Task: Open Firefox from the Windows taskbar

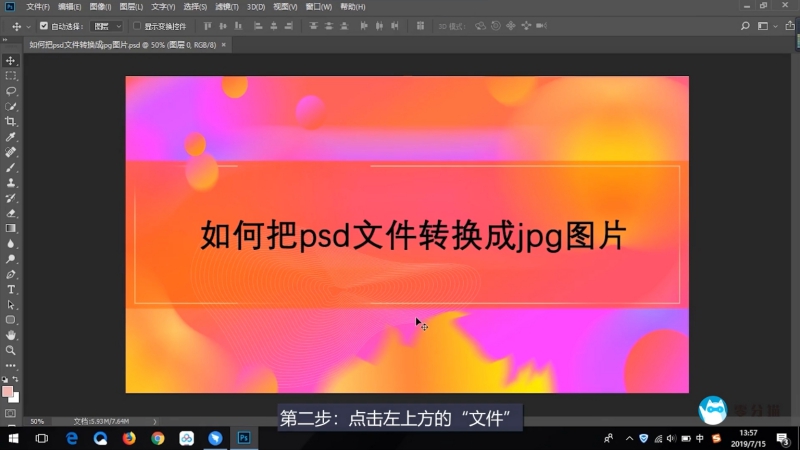Action: [129, 438]
